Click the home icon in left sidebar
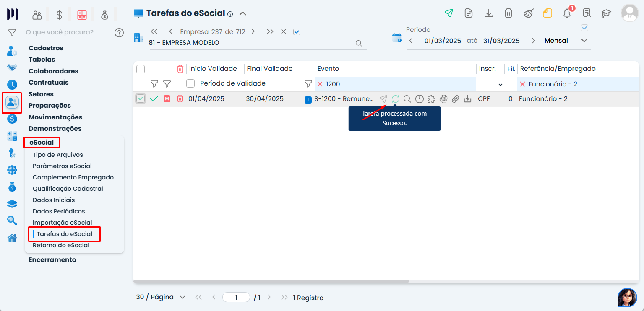This screenshot has height=311, width=644. (x=12, y=238)
